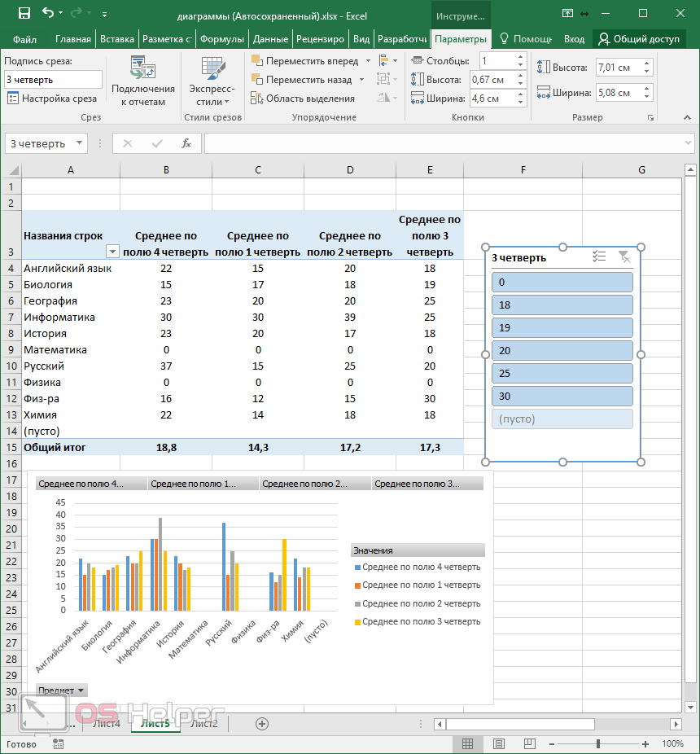Click the Undo arrow icon
This screenshot has height=754, width=700.
tap(49, 13)
